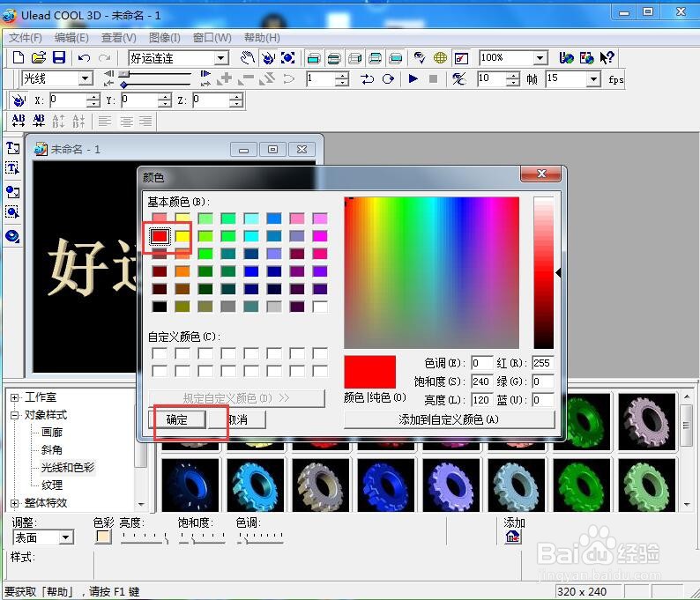The image size is (700, 600).
Task: Click the first empty custom color box
Action: coord(160,354)
